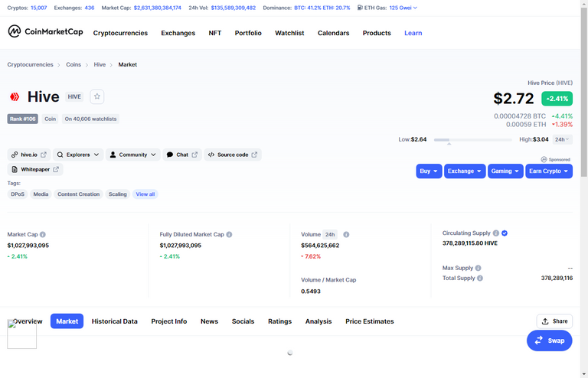Change the 24h price range selector
588x378 pixels.
tap(562, 139)
